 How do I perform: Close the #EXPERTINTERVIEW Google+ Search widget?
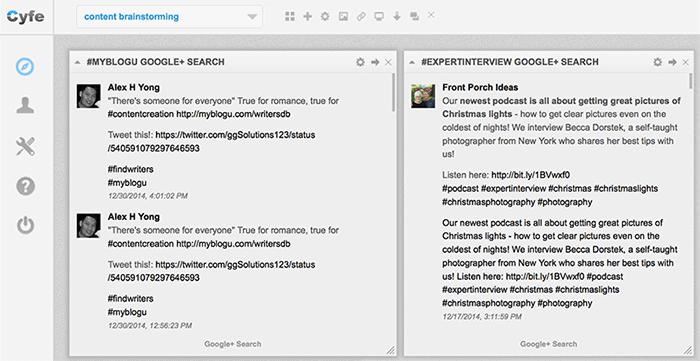click(685, 62)
